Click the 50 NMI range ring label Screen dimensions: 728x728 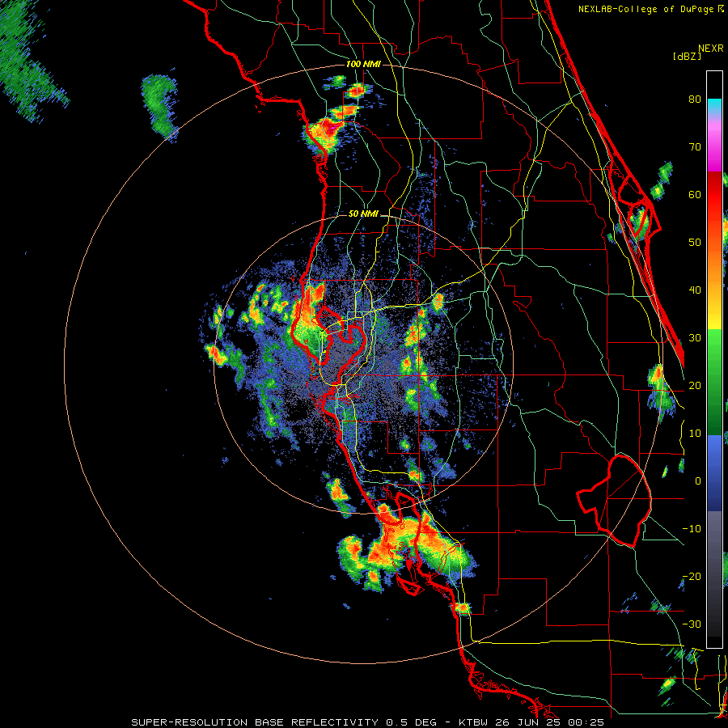[x=363, y=214]
